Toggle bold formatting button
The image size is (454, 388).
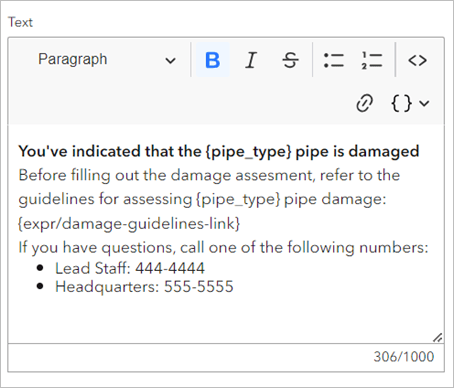[x=212, y=60]
